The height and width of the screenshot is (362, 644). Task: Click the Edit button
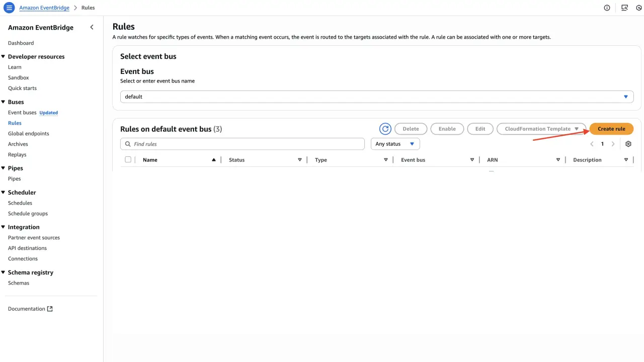[480, 129]
